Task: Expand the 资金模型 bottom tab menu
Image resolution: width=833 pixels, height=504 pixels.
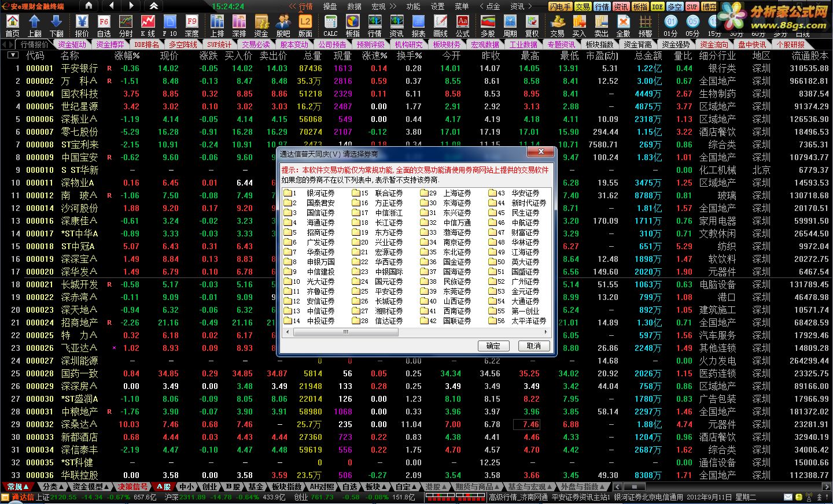Action: pyautogui.click(x=91, y=487)
